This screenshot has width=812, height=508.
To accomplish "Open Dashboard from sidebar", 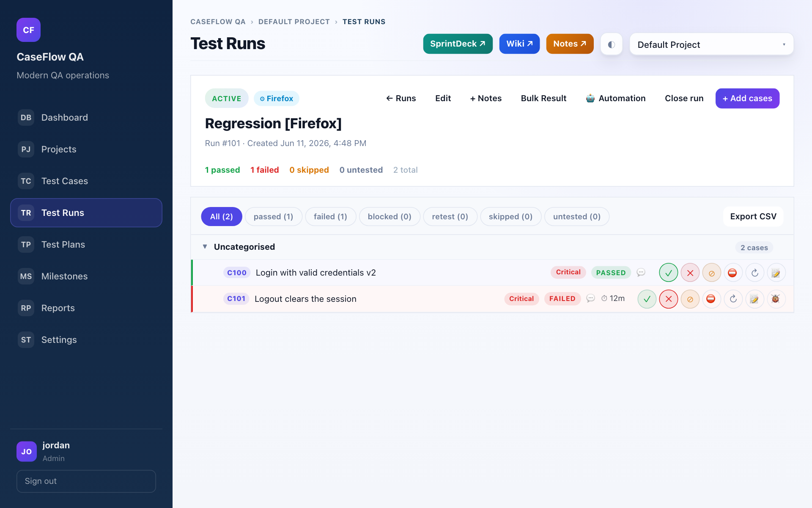I will [x=86, y=117].
